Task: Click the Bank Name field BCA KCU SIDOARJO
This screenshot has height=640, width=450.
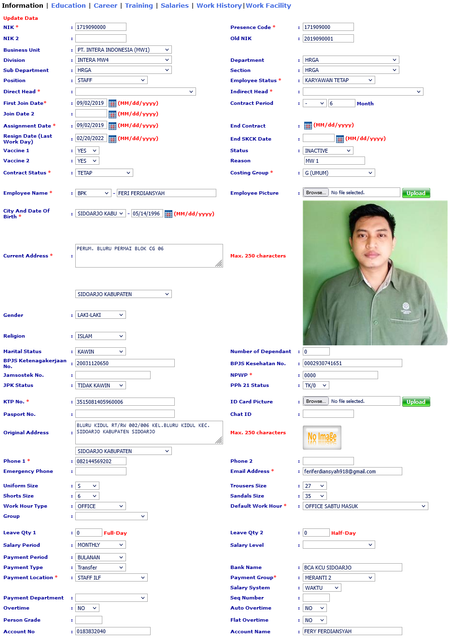Action: tap(352, 567)
